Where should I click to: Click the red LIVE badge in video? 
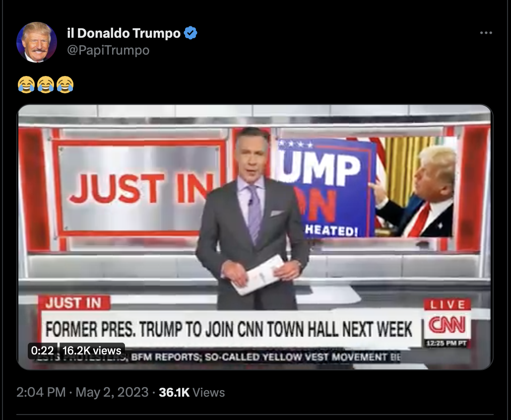pos(447,304)
